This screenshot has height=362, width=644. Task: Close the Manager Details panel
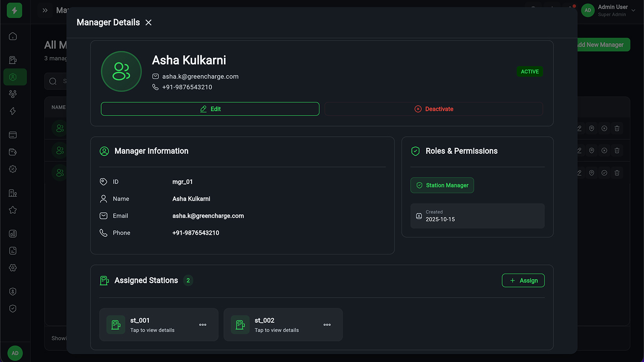pos(148,23)
